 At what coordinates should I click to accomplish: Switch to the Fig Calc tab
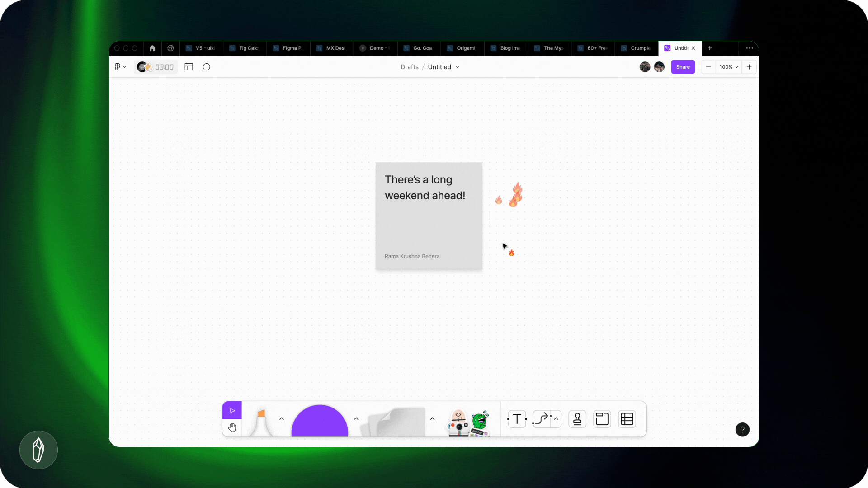(x=244, y=48)
